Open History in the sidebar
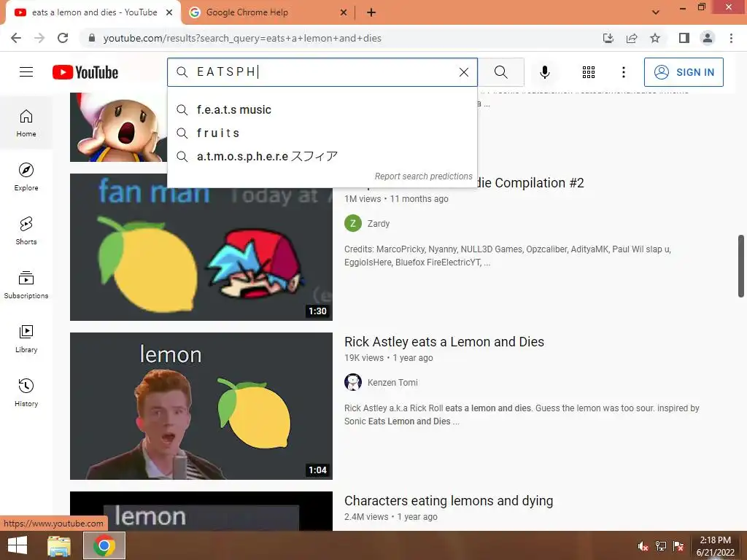Screen dimensions: 747x560 (x=26, y=392)
